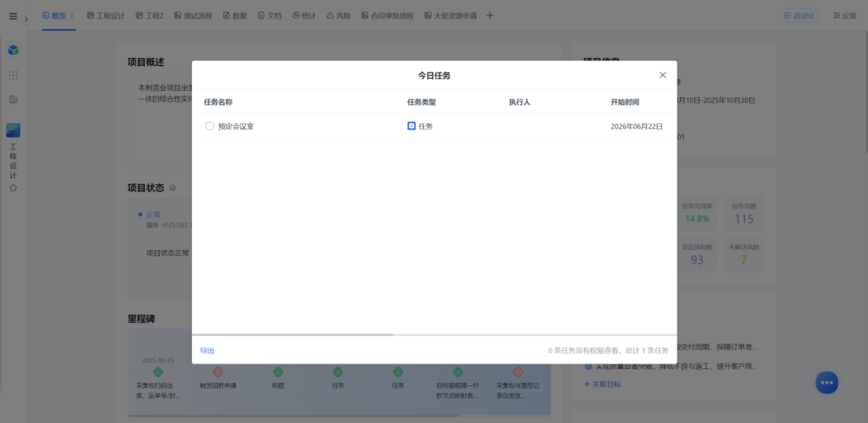Viewport: 868px width, 423px height.
Task: Click + 关联目标 link
Action: [602, 384]
